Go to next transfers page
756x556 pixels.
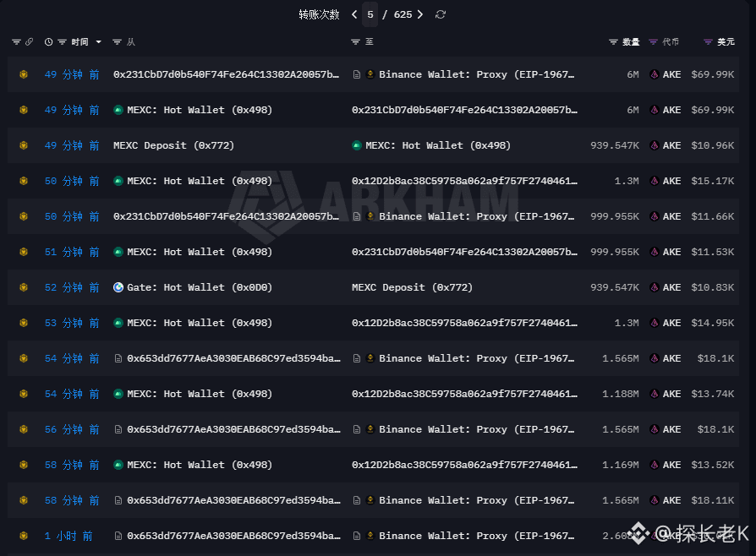click(420, 14)
